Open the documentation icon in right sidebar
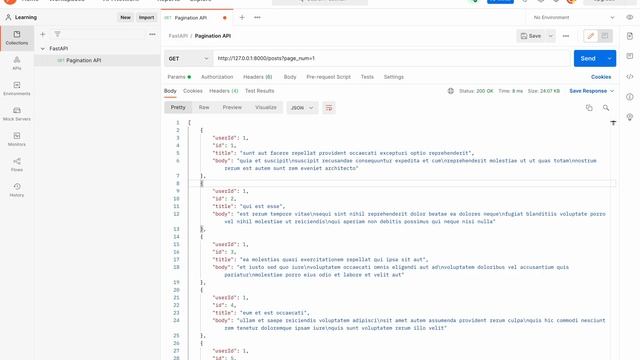The width and height of the screenshot is (640, 360). point(630,36)
